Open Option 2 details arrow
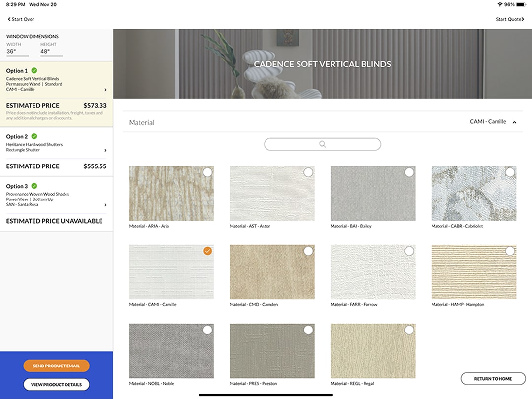Viewport: 532px width, 399px height. coord(105,150)
